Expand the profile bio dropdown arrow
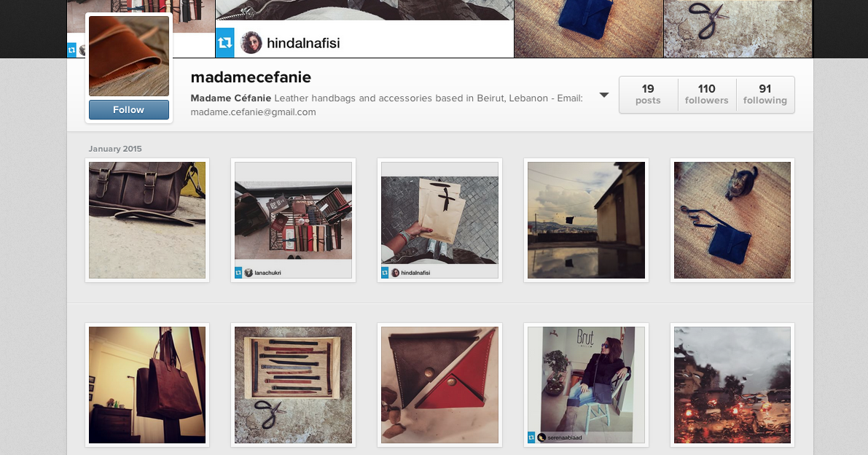Viewport: 868px width, 455px height. tap(604, 96)
